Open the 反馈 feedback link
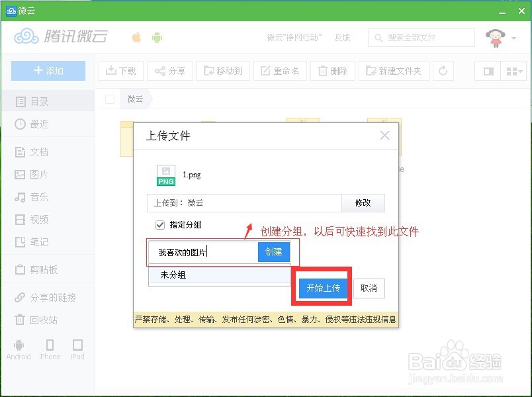Viewport: 532px width, 397px height. pyautogui.click(x=343, y=38)
